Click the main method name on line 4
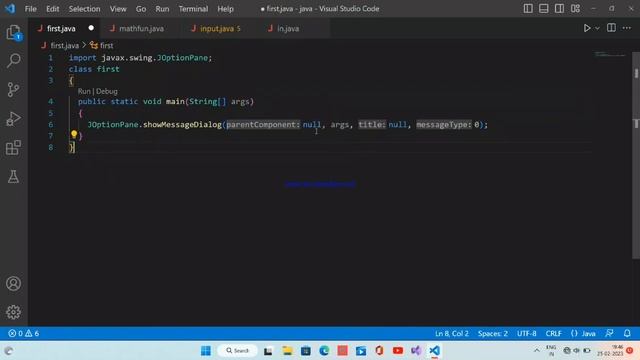The width and height of the screenshot is (640, 360). [x=175, y=102]
